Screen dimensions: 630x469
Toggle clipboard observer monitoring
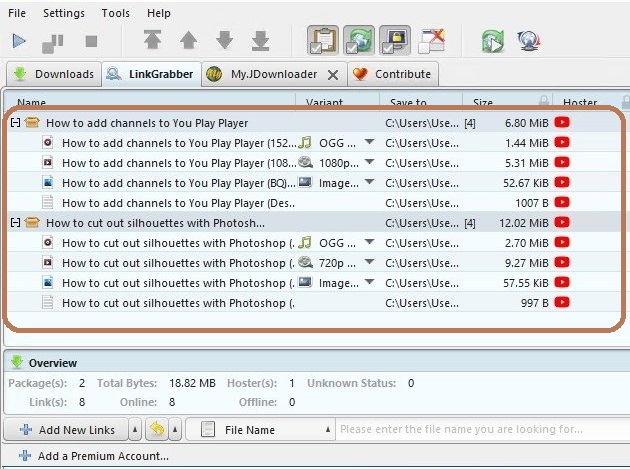click(321, 42)
